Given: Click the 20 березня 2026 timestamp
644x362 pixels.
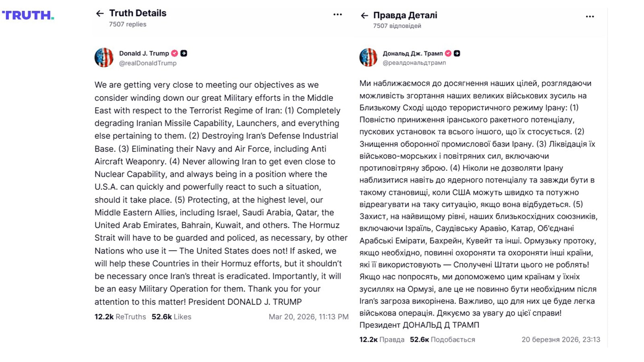Looking at the screenshot, I should tap(560, 339).
